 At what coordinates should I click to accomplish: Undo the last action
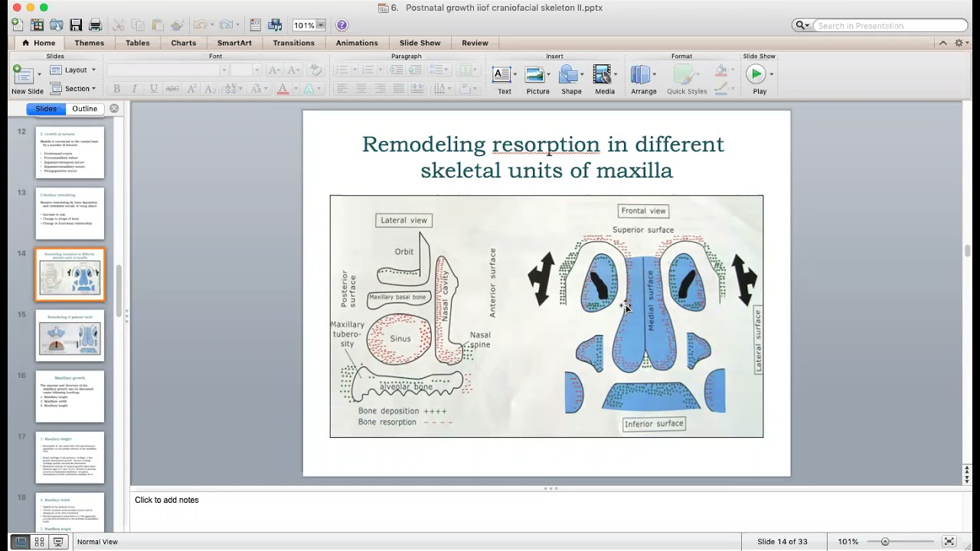(x=199, y=25)
